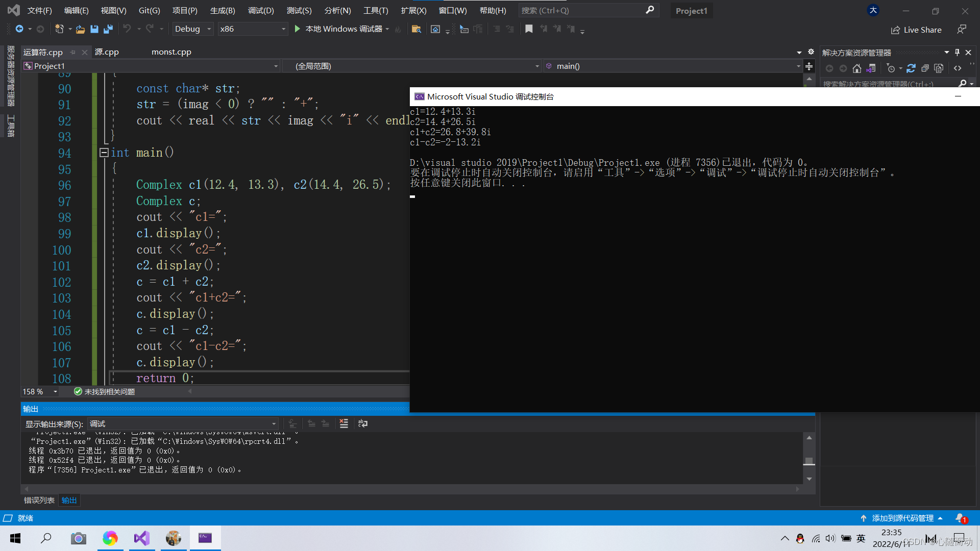The width and height of the screenshot is (980, 551).
Task: Click the View Code angle-brackets icon
Action: pos(958,68)
